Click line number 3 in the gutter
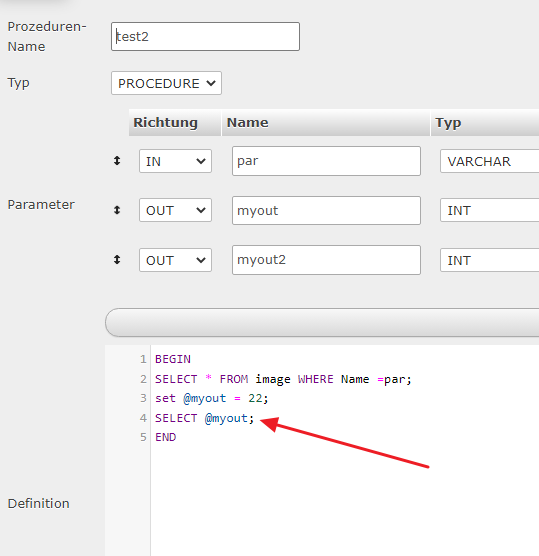Screen dimensions: 539x556 click(143, 398)
